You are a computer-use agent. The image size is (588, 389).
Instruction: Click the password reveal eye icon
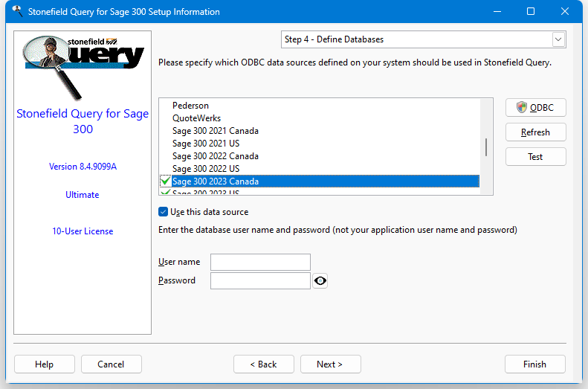coord(320,280)
